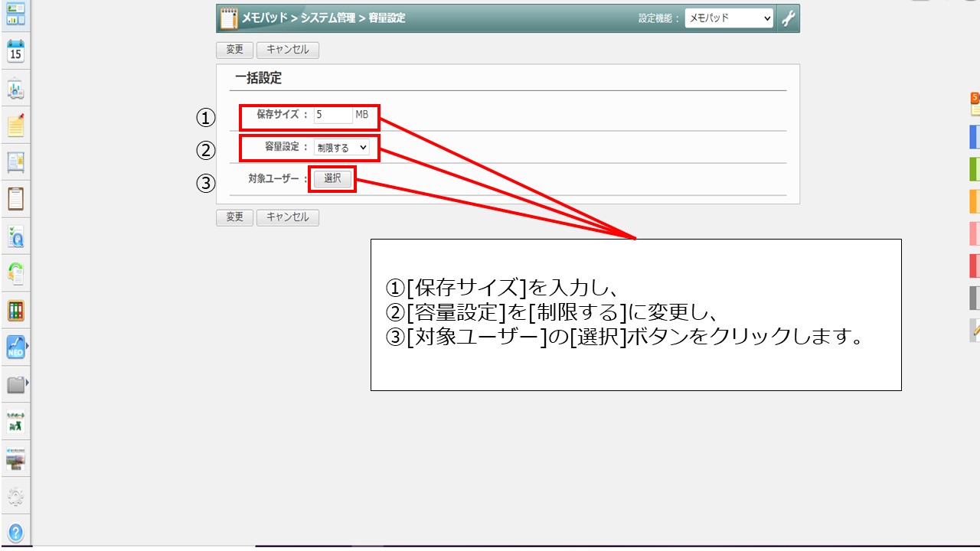Click the green logo sidebar icon
Viewport: 980px width, 551px height.
[15, 422]
